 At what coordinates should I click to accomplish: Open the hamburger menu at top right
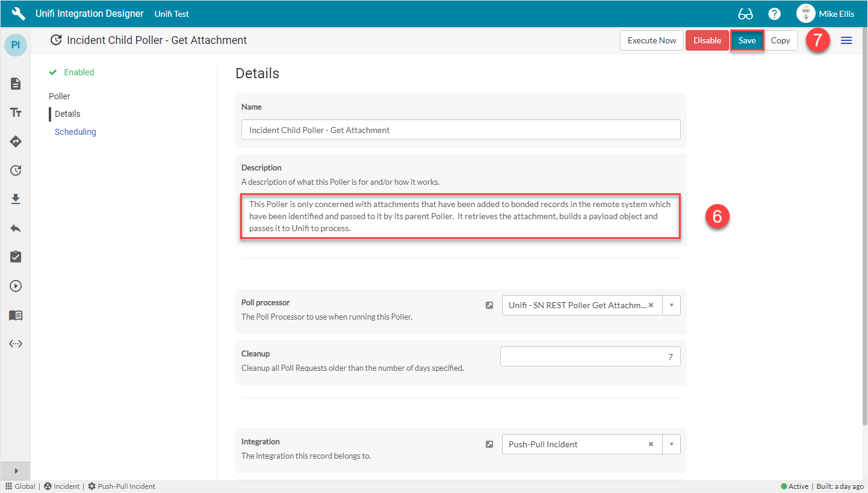coord(846,40)
